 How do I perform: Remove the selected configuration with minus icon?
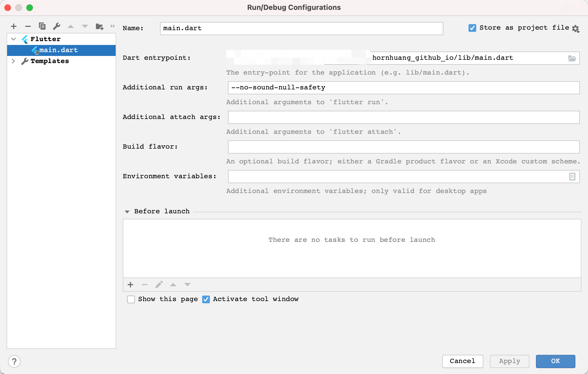[28, 26]
